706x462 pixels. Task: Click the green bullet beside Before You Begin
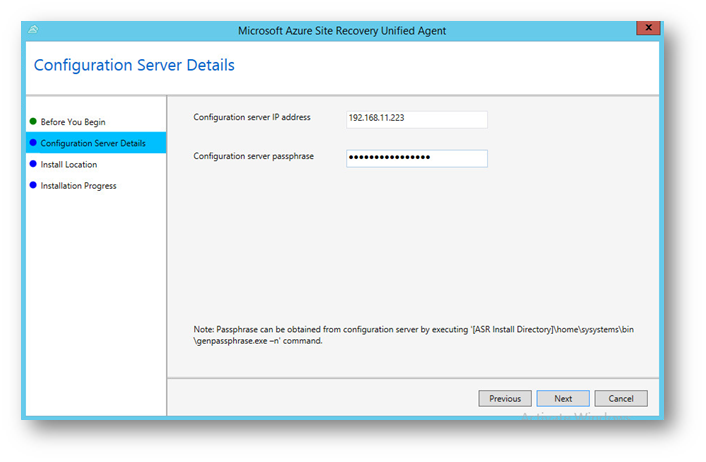(x=33, y=122)
